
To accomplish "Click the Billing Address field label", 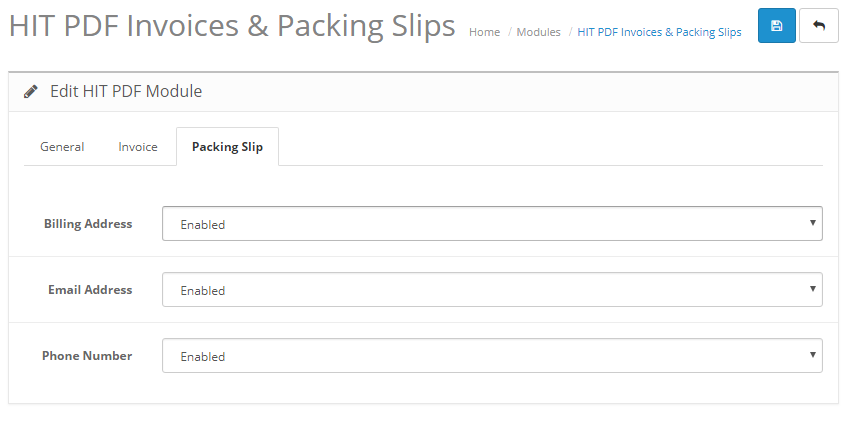I will (88, 224).
